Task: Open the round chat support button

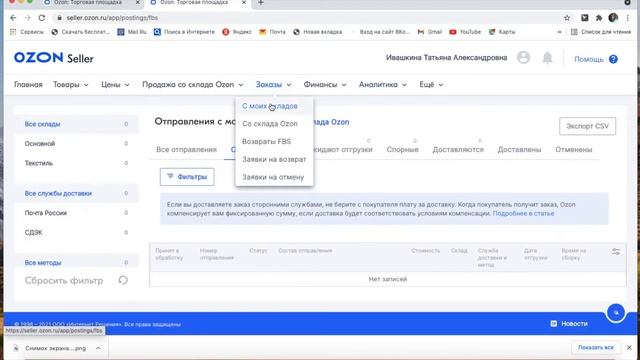Action: [616, 313]
